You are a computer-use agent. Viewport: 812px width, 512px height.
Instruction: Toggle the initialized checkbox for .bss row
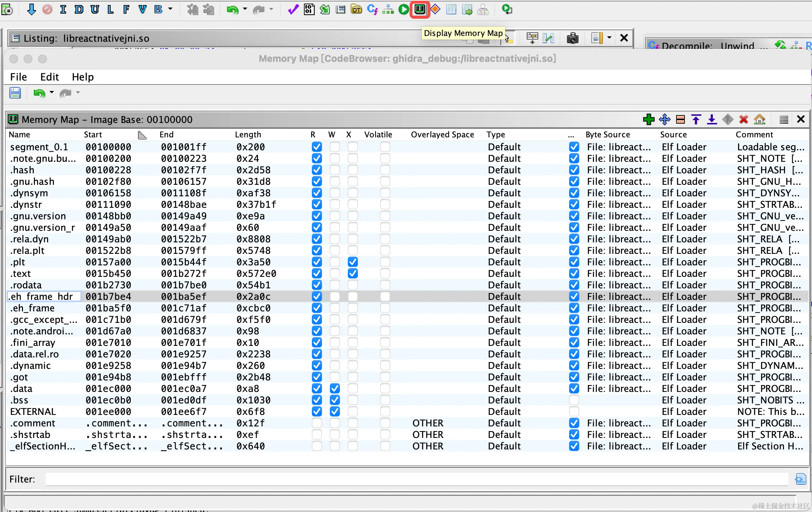tap(574, 400)
